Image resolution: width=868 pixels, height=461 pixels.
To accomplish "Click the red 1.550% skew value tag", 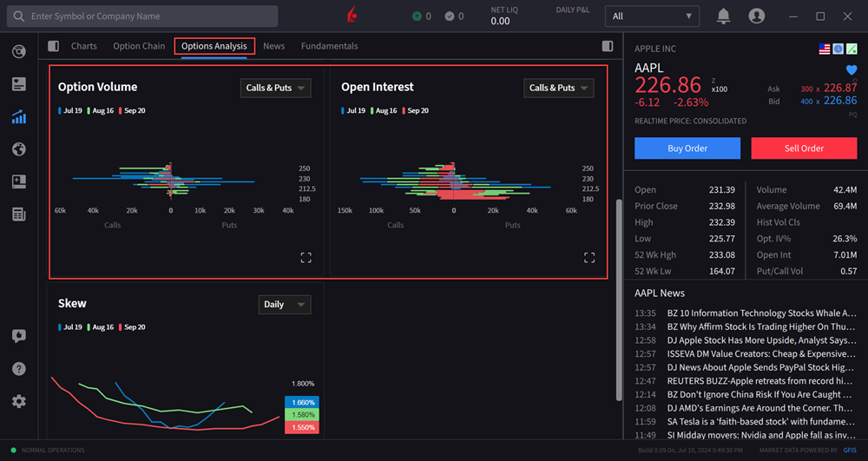I will tap(302, 427).
